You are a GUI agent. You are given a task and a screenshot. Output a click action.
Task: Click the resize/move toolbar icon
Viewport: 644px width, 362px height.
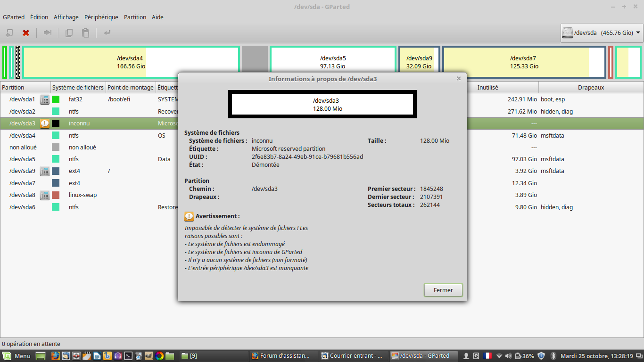[47, 33]
